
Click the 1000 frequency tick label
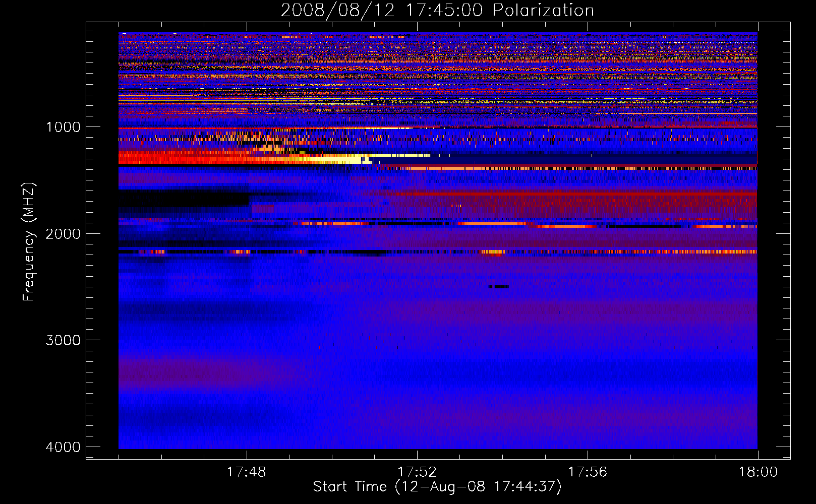63,127
